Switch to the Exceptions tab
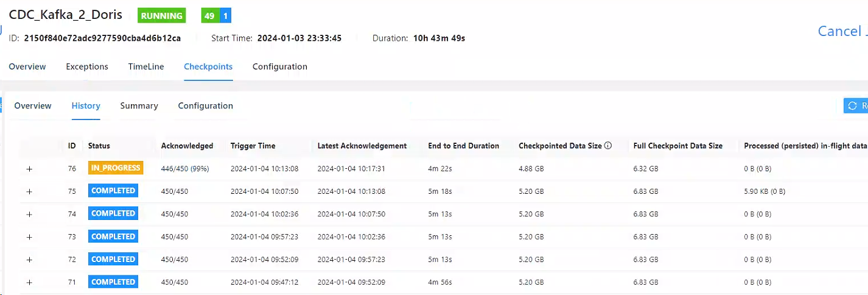The height and width of the screenshot is (295, 868). (87, 66)
